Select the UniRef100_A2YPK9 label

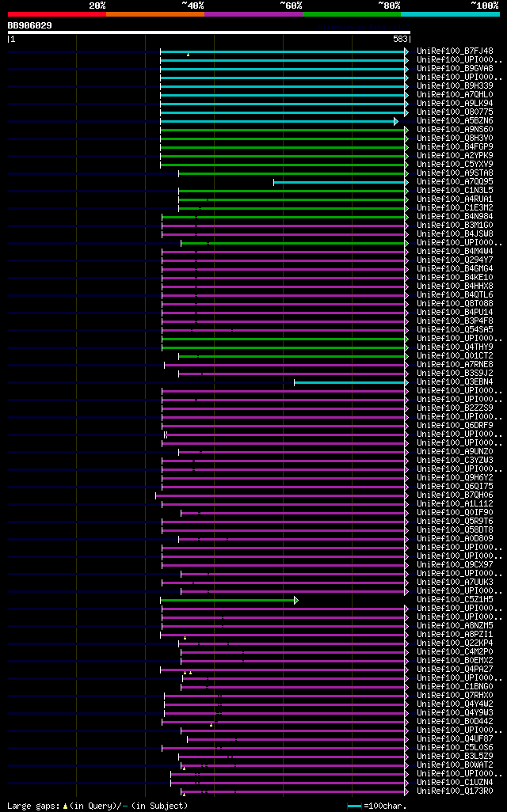pos(456,155)
